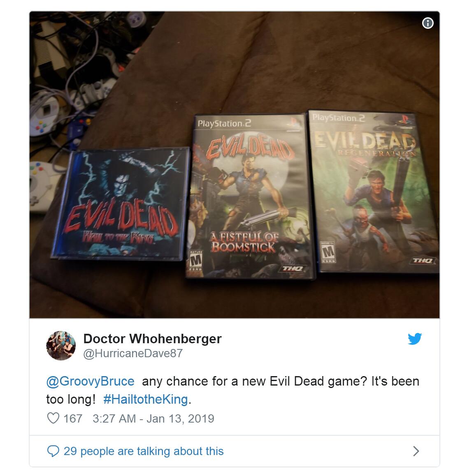Open the 3:27 AM - Jan 13, 2019 timestamp

pos(153,418)
